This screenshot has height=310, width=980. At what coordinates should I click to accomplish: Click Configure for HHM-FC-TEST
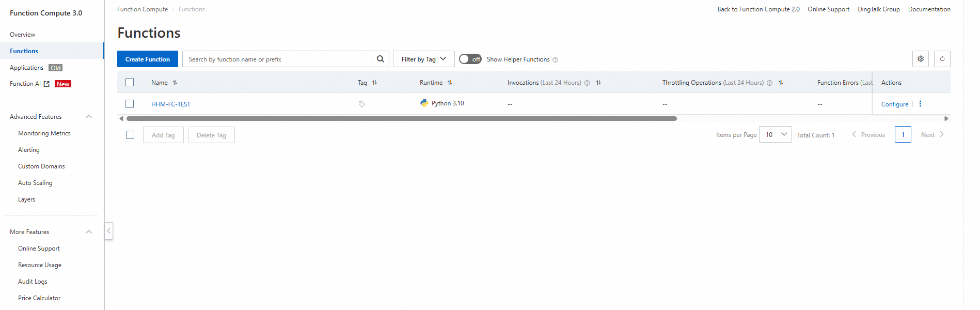click(895, 104)
